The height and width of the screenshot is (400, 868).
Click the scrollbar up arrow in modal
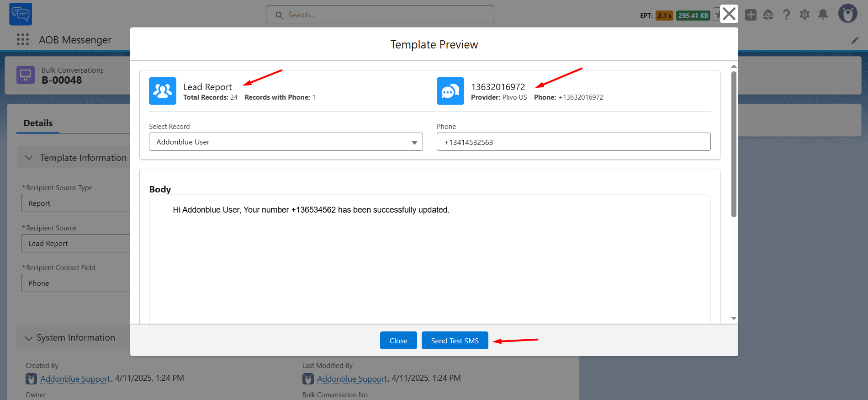pyautogui.click(x=734, y=66)
